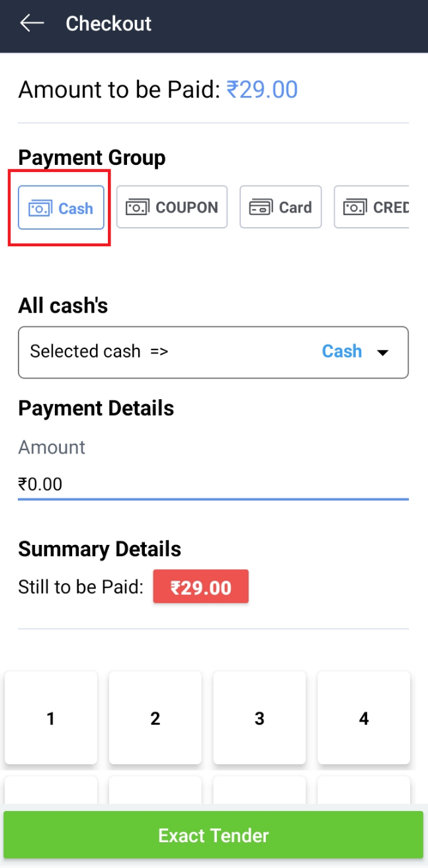Tap the Checkout header title
This screenshot has height=868, width=428.
coord(108,24)
